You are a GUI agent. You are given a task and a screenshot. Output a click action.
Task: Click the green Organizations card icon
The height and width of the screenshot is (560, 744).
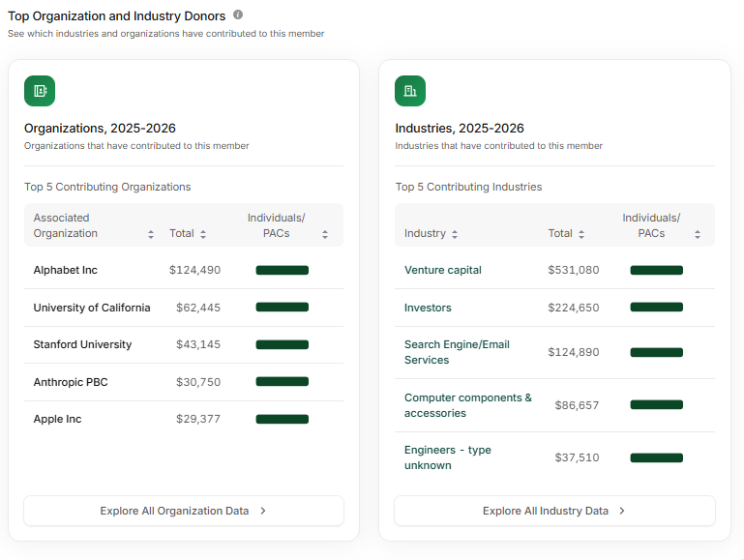(40, 91)
